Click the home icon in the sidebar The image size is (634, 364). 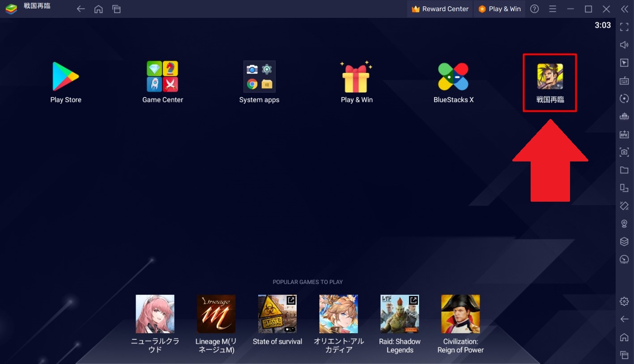tap(624, 337)
